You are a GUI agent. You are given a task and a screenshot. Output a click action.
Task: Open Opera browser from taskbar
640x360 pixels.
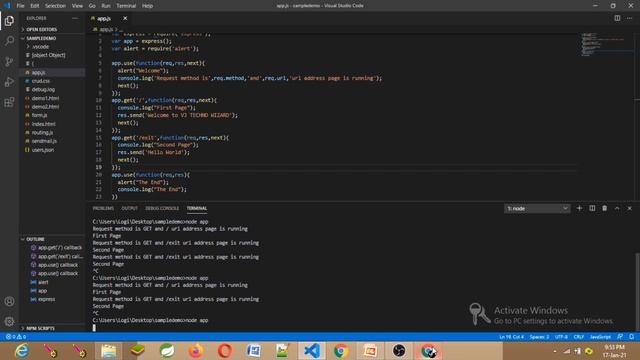click(x=225, y=351)
